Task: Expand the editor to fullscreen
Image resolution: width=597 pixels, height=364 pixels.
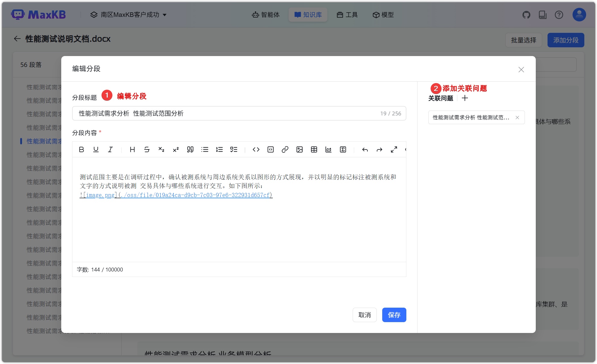Action: (x=394, y=149)
